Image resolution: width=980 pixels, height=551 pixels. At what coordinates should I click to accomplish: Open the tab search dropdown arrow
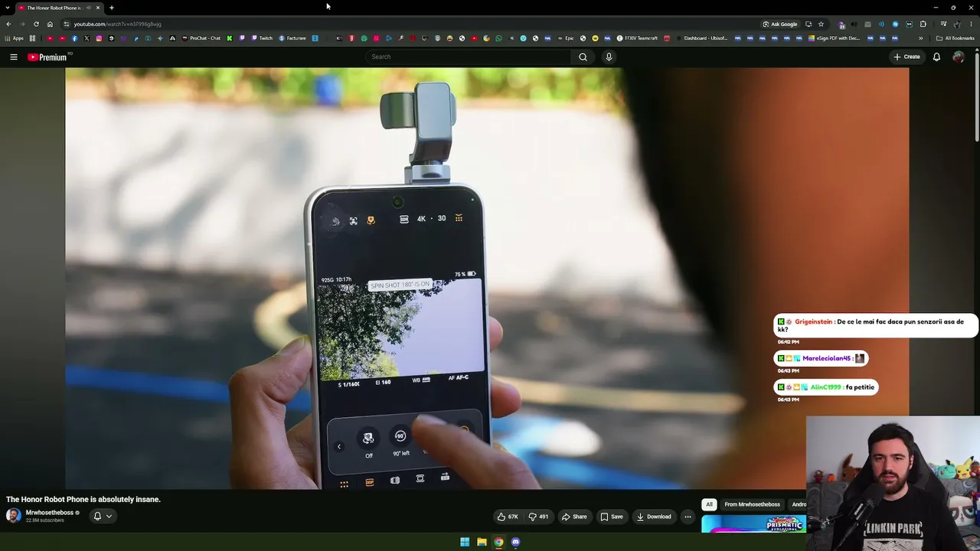(8, 8)
